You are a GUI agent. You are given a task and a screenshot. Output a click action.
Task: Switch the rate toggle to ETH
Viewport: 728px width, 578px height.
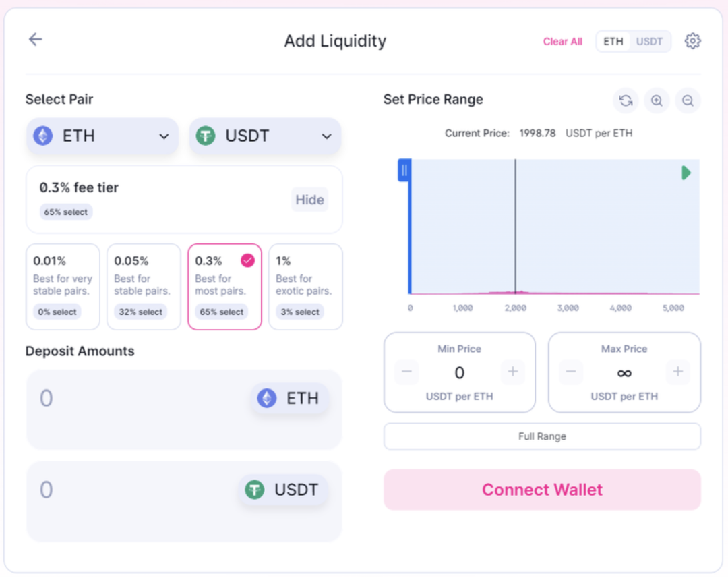click(x=613, y=41)
